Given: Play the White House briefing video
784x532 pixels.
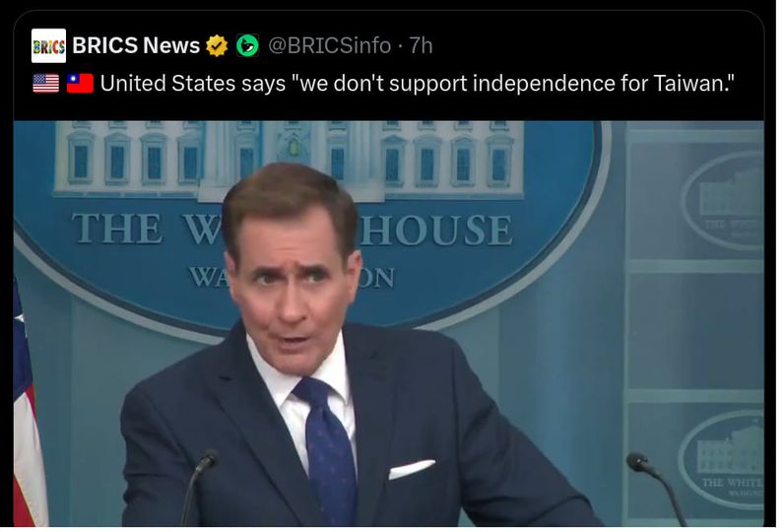Looking at the screenshot, I should click(x=388, y=323).
